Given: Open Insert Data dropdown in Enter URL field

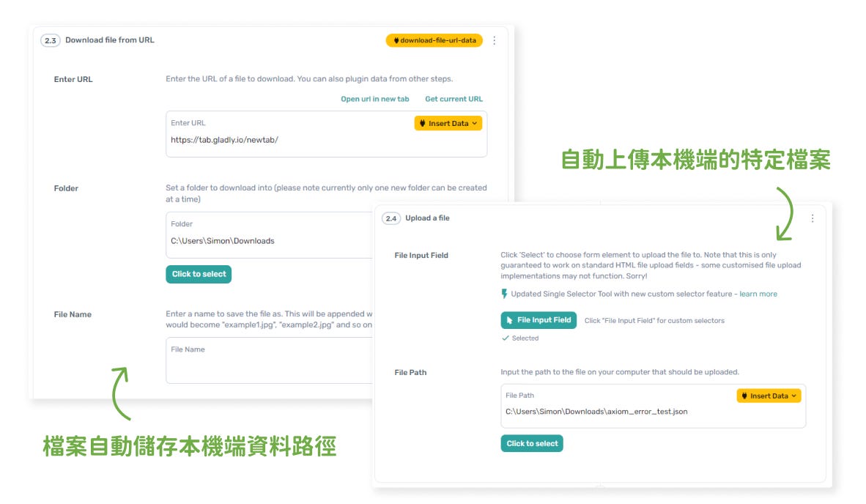Looking at the screenshot, I should (x=448, y=123).
